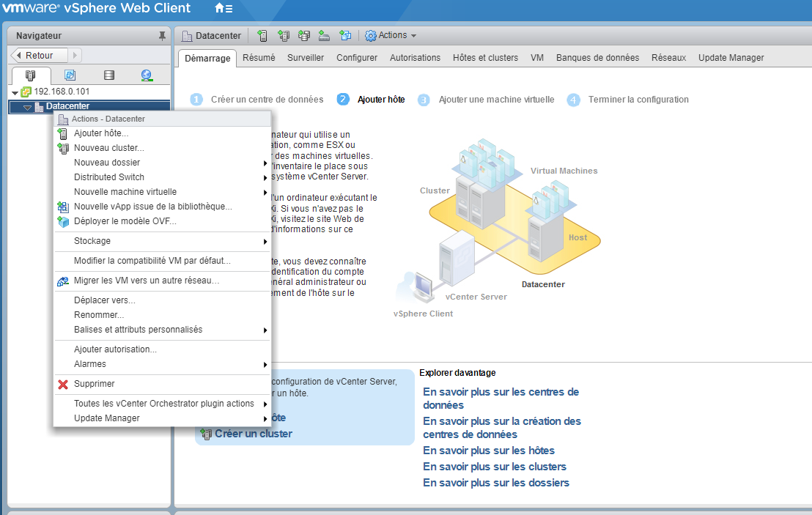The height and width of the screenshot is (515, 812).
Task: Open En savoir plus sur les clusters
Action: tap(495, 467)
